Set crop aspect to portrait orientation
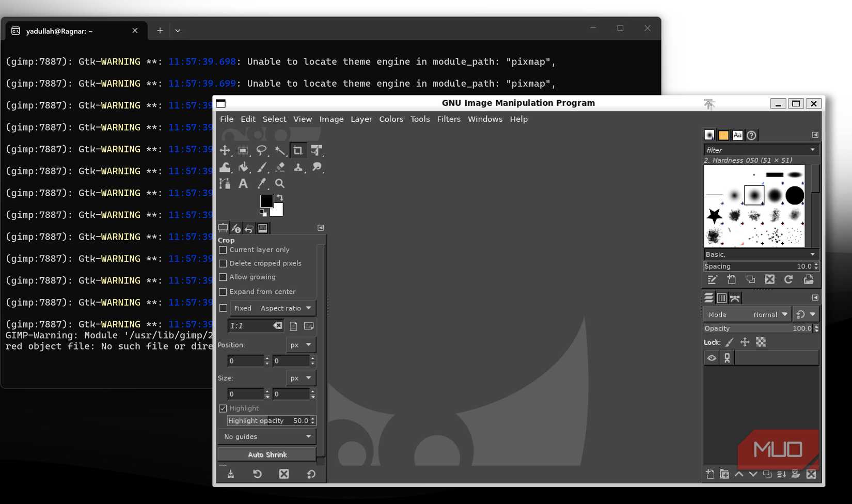Screen dimensions: 852x504 tap(293, 326)
